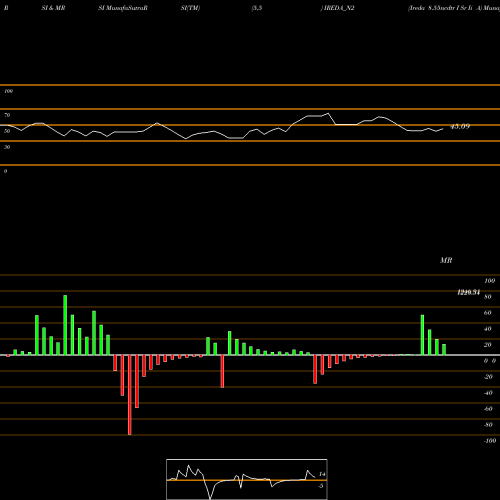Click the MR axis label 60

488,313
